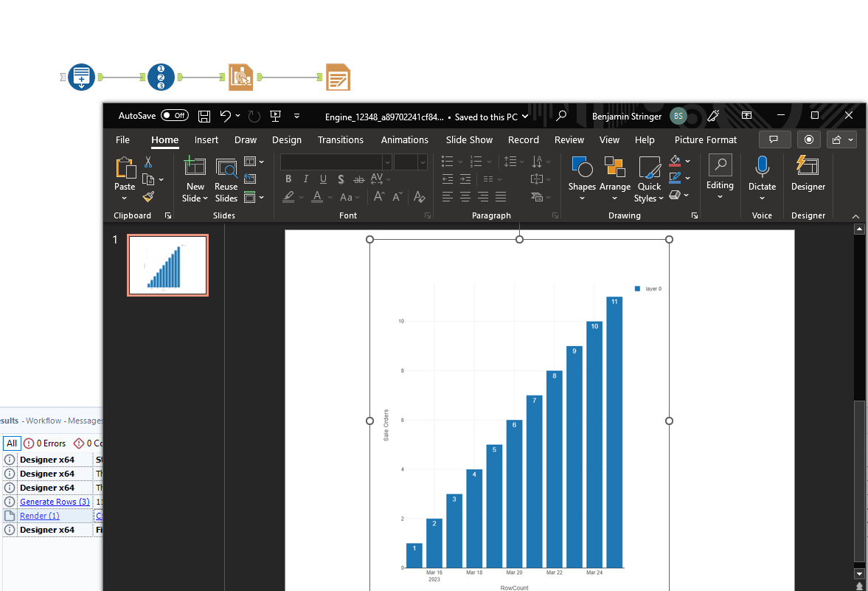Select the Dictate tool in the ribbon
This screenshot has height=591, width=868.
click(762, 177)
